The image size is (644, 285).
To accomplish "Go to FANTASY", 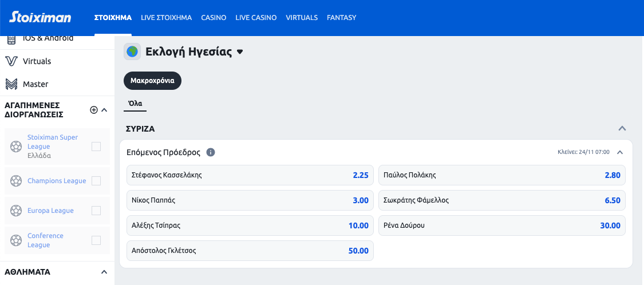I will pos(341,18).
